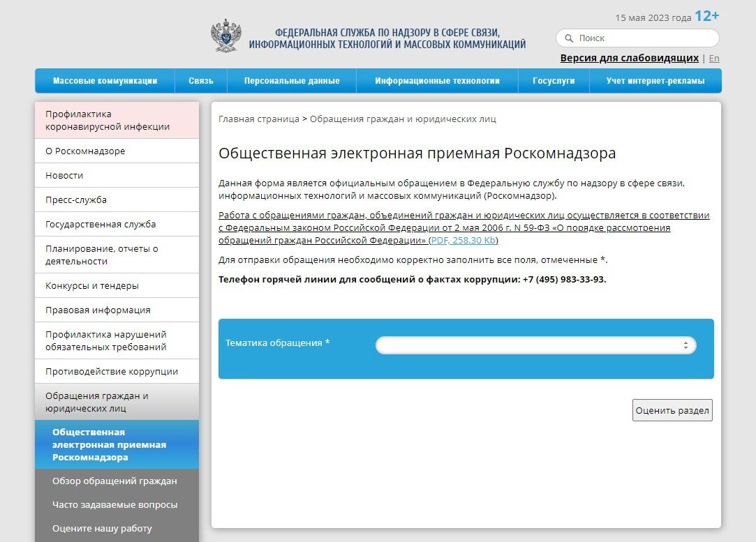Click the agency title header text
Screen dimensions: 756x542
coord(387,38)
